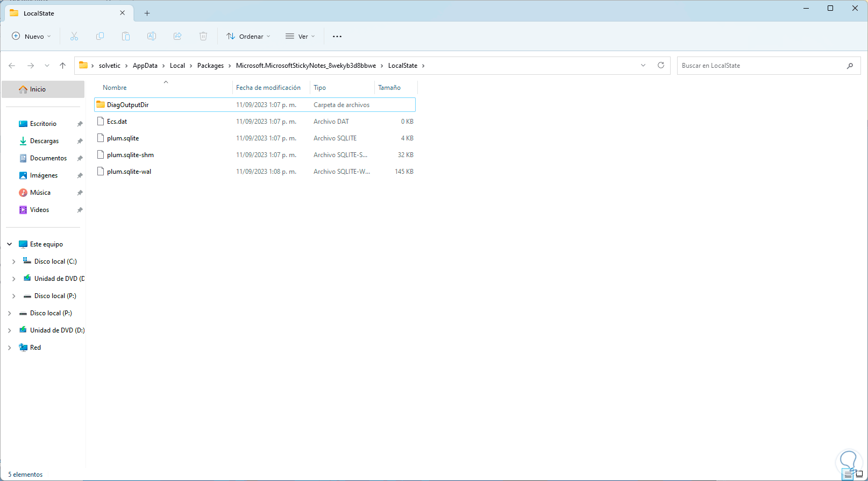Open the three-dot more options menu
868x481 pixels.
(x=337, y=37)
